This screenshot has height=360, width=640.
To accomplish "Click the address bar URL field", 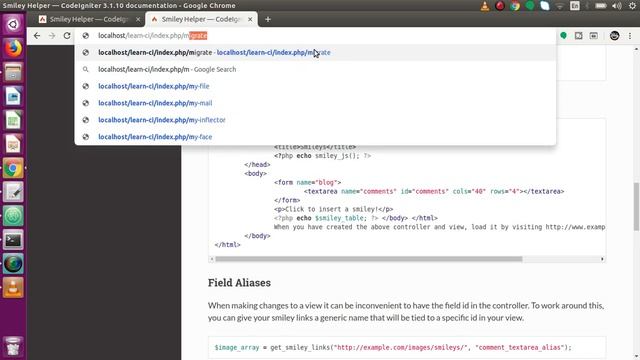I will 314,36.
